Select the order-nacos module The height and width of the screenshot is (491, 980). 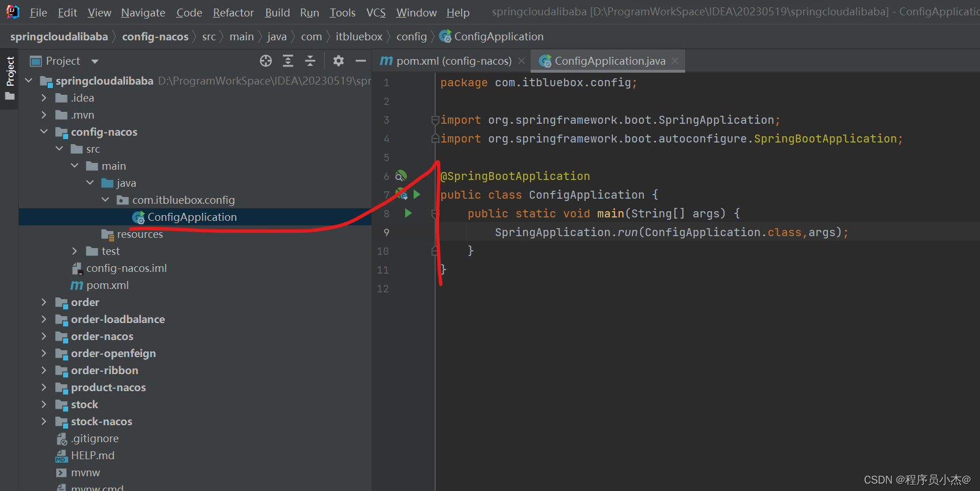102,336
